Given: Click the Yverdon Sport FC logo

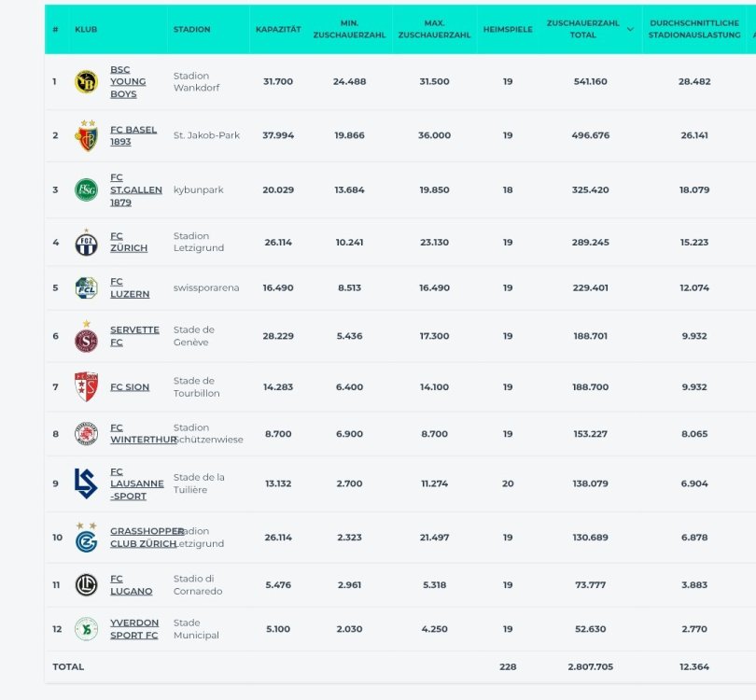Looking at the screenshot, I should (x=86, y=629).
